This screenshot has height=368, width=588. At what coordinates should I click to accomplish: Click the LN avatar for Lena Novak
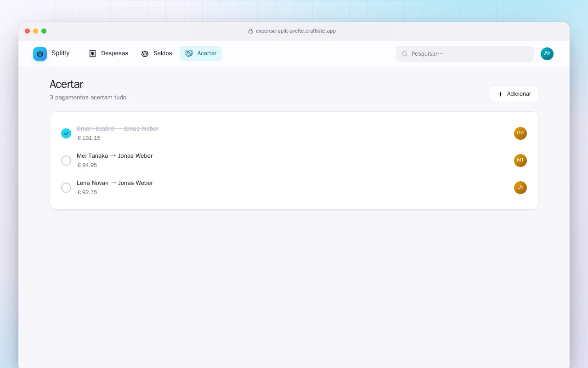[520, 188]
